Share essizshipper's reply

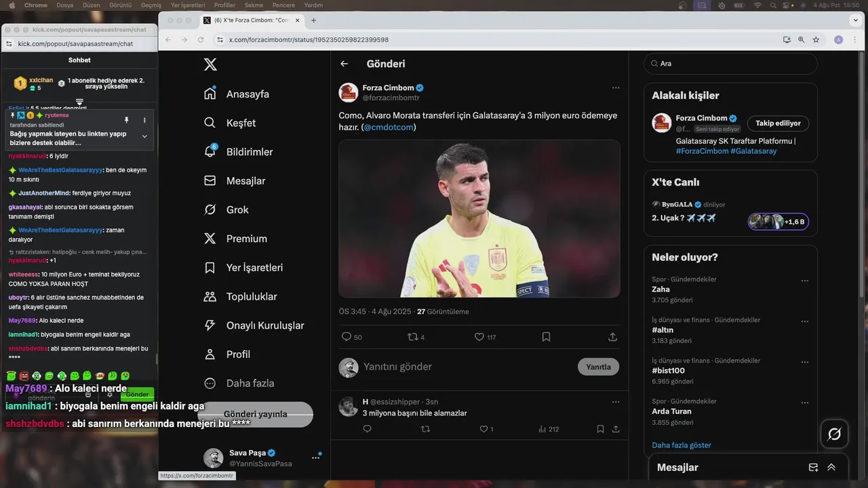tap(616, 429)
